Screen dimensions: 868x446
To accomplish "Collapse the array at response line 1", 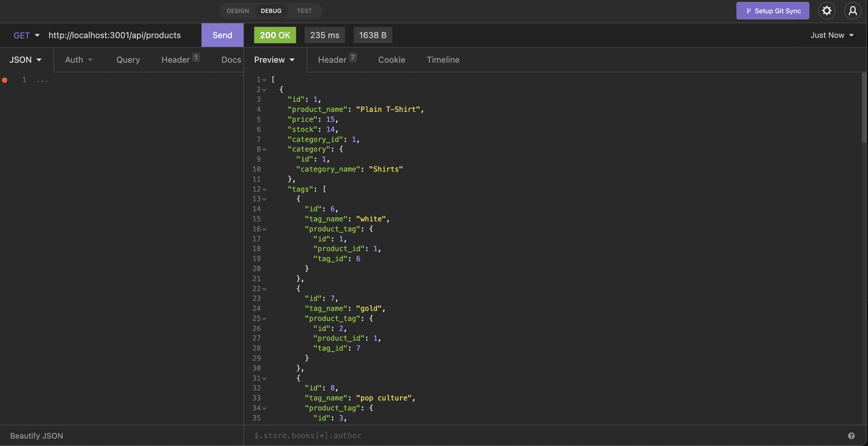I will pyautogui.click(x=264, y=80).
